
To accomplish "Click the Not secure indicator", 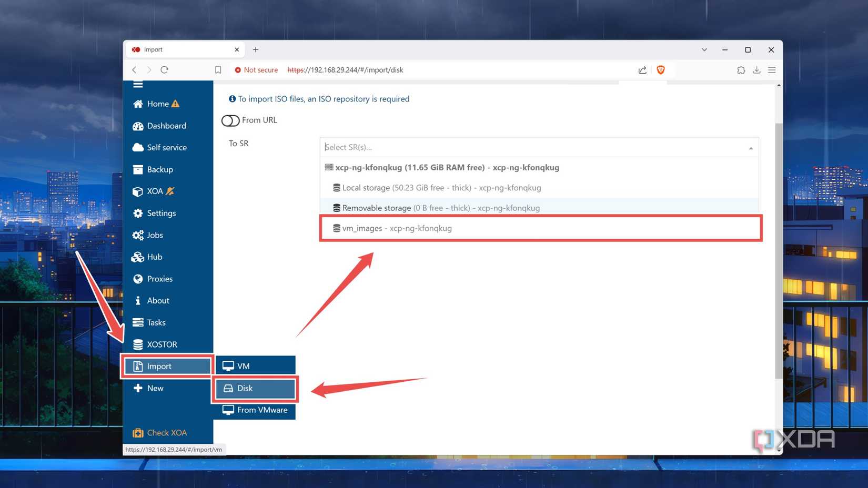I will pos(256,70).
